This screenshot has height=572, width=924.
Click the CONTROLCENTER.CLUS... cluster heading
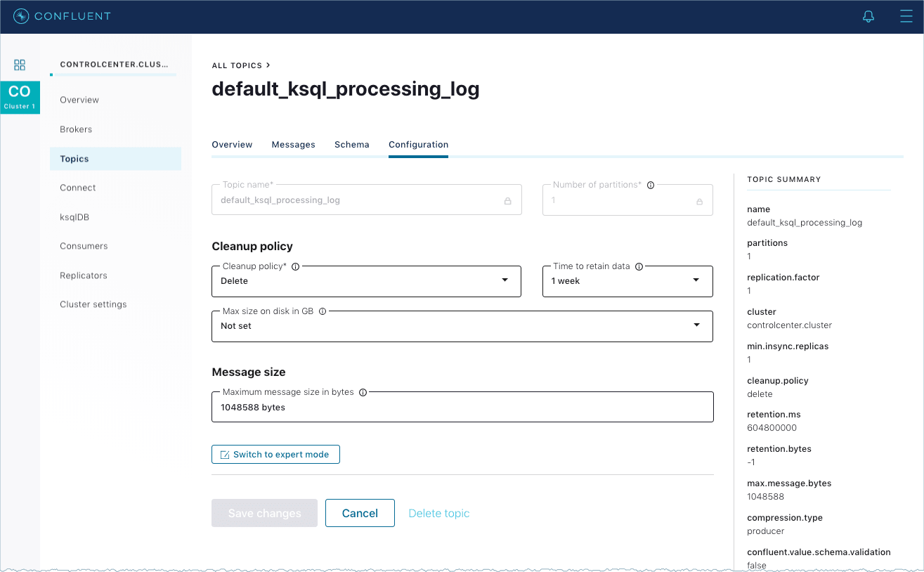tap(115, 64)
